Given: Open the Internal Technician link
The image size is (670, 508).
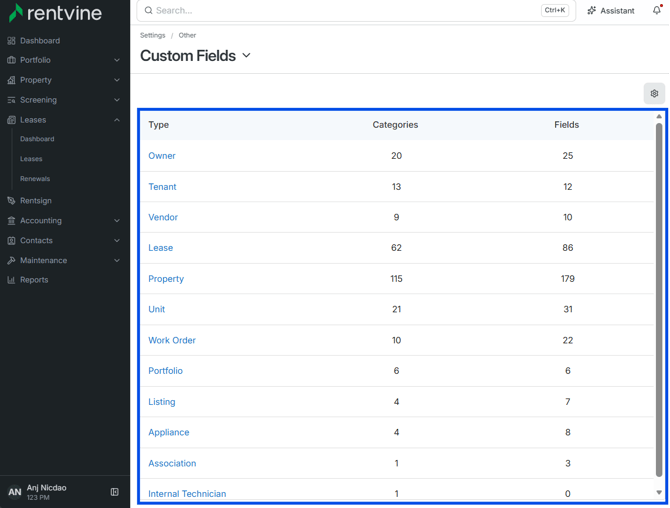Looking at the screenshot, I should [x=187, y=494].
